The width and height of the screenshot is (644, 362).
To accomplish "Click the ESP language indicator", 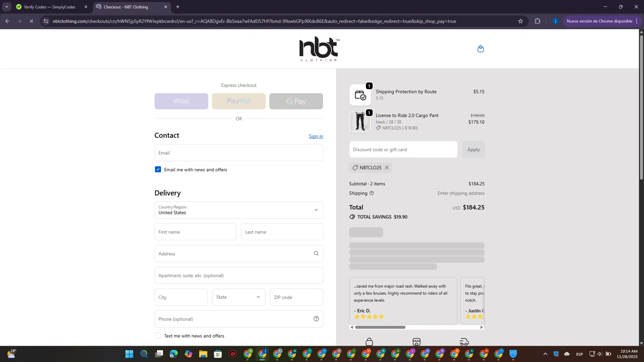I will point(579,354).
